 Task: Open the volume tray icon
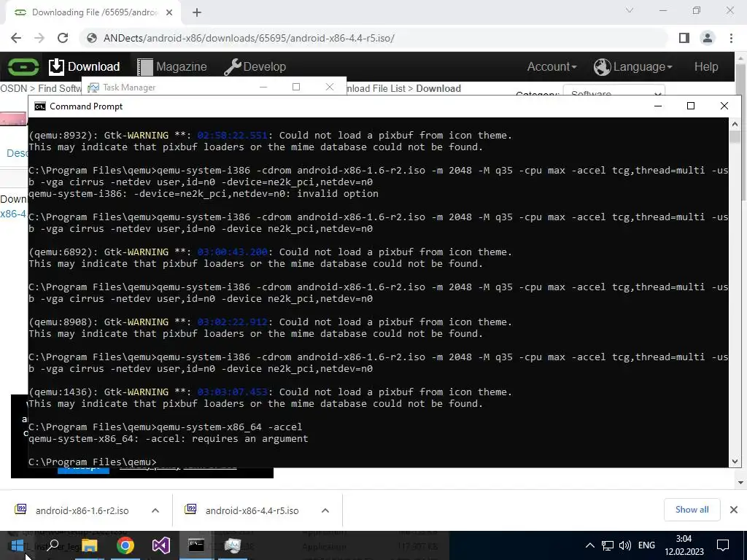(624, 545)
